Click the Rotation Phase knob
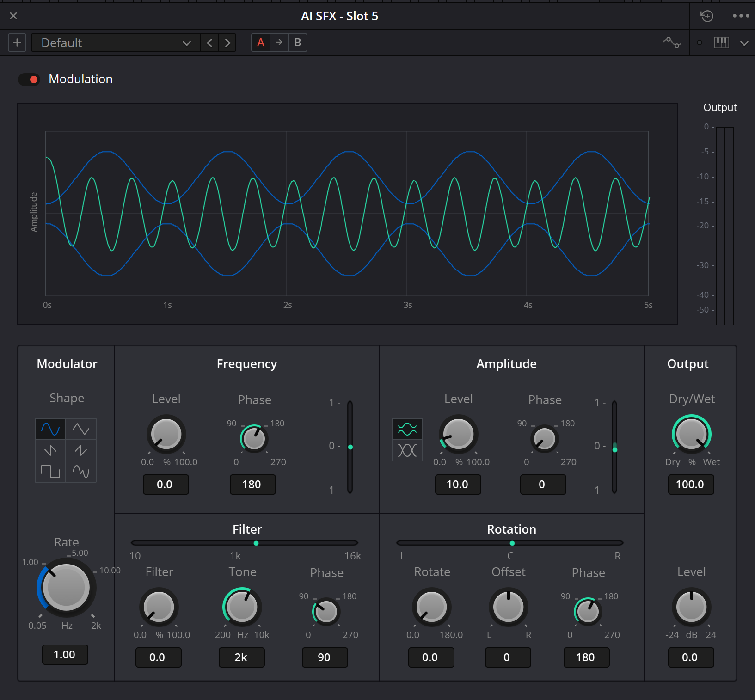This screenshot has width=755, height=700. click(x=588, y=612)
